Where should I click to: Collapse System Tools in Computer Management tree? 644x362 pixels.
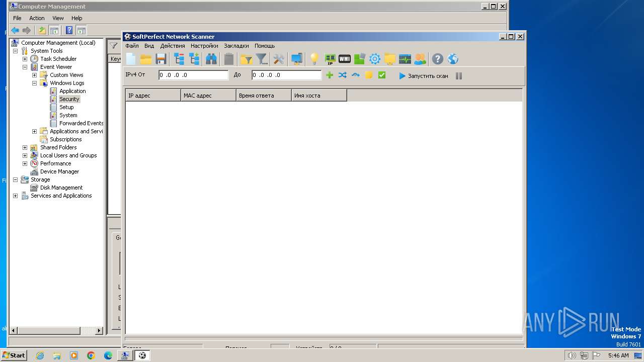tap(15, 51)
